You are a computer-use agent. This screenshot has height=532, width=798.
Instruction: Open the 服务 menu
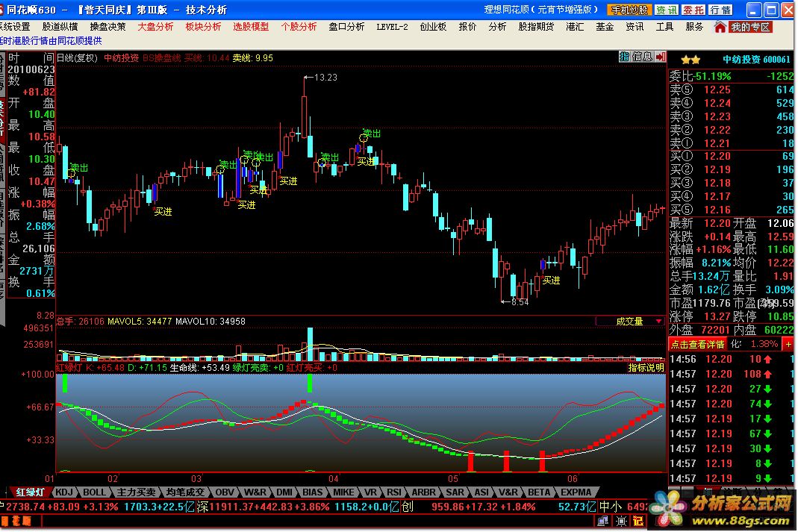click(694, 27)
